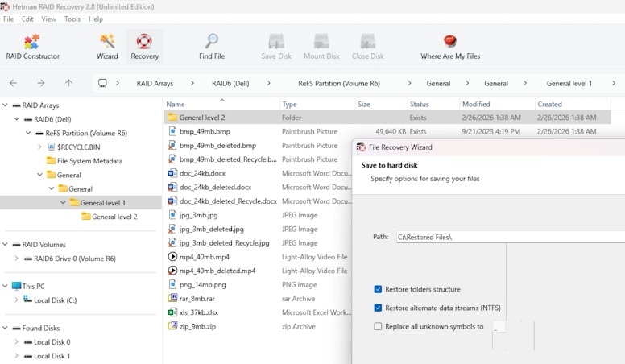This screenshot has width=625, height=364.
Task: Expand RAID6 Drive 0 (Volume R6)
Action: pos(16,259)
